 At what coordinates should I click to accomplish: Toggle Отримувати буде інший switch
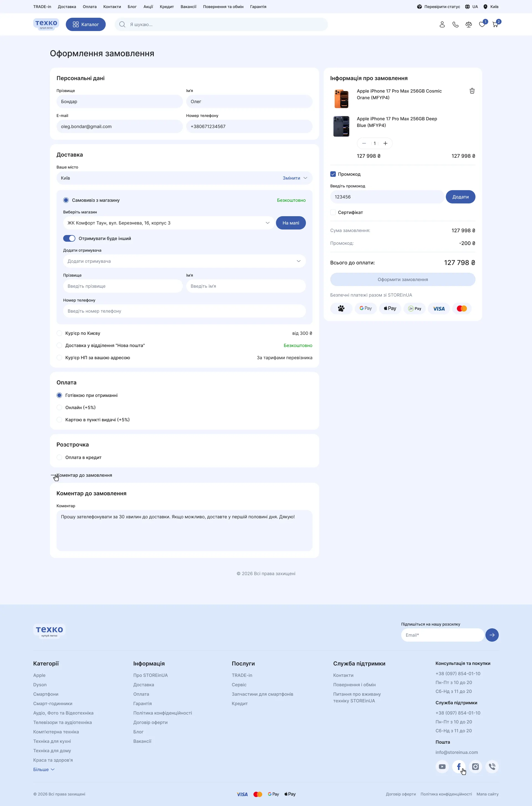[x=69, y=239]
